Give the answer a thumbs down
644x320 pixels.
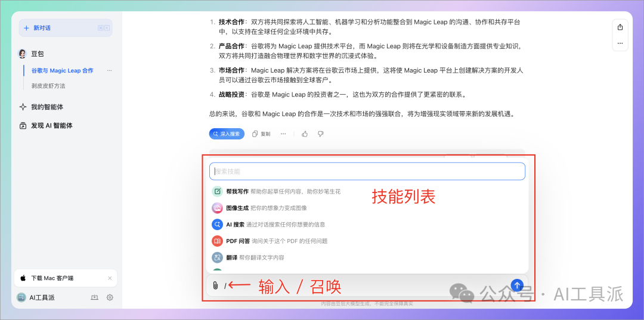click(321, 133)
